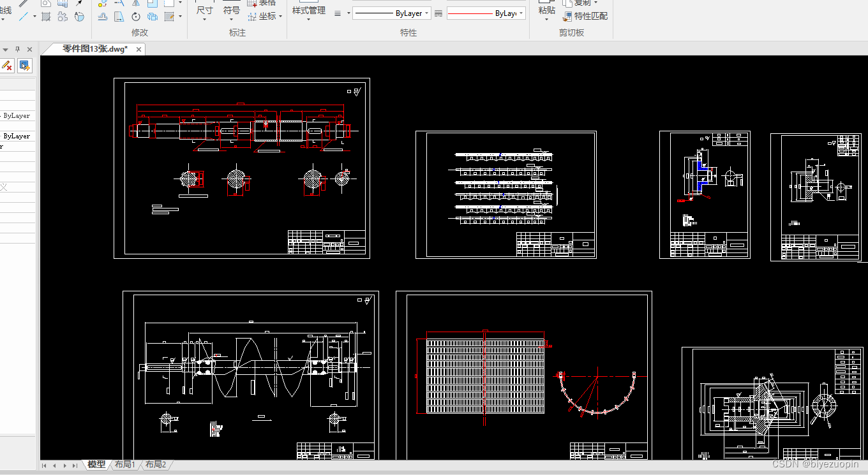Click the pencil with red X icon

6,66
